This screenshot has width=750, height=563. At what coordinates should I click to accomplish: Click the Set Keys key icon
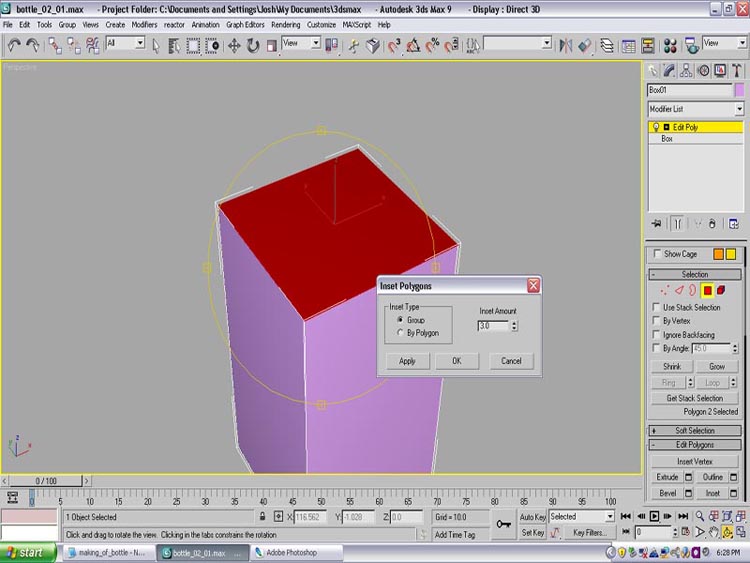pos(504,524)
